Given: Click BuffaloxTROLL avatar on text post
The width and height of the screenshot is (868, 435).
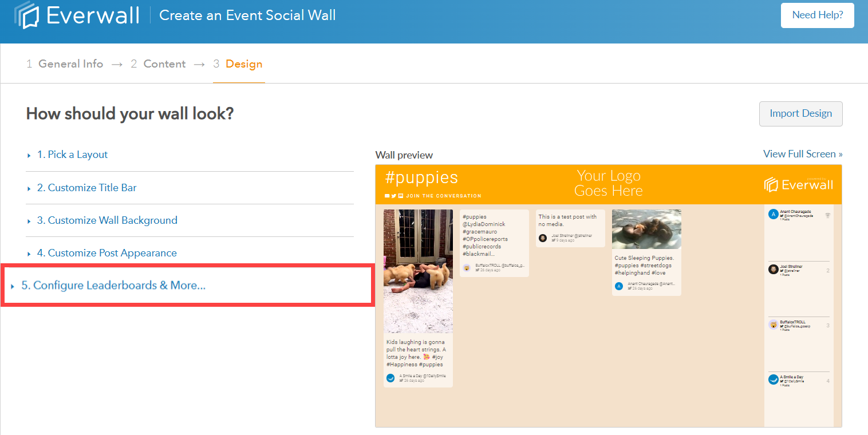Looking at the screenshot, I should point(467,267).
